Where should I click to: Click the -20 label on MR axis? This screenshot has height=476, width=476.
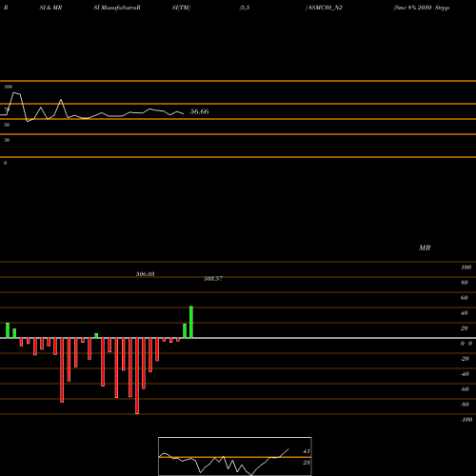pyautogui.click(x=465, y=359)
